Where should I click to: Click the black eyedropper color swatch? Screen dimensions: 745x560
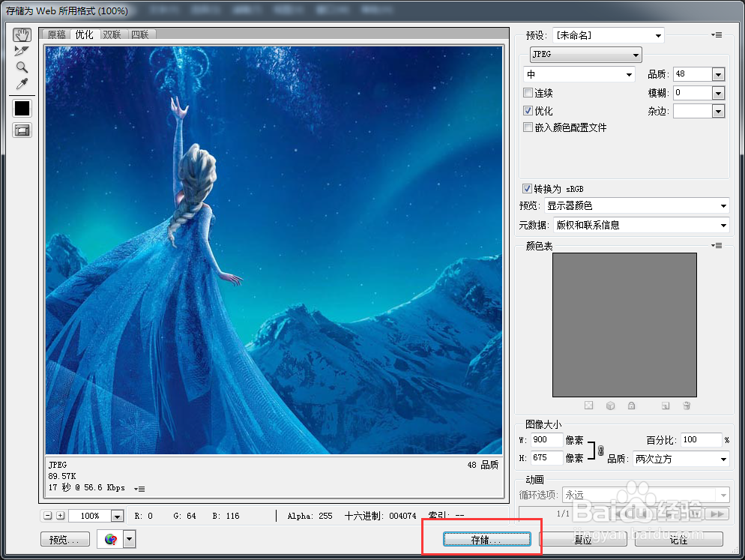click(x=22, y=109)
